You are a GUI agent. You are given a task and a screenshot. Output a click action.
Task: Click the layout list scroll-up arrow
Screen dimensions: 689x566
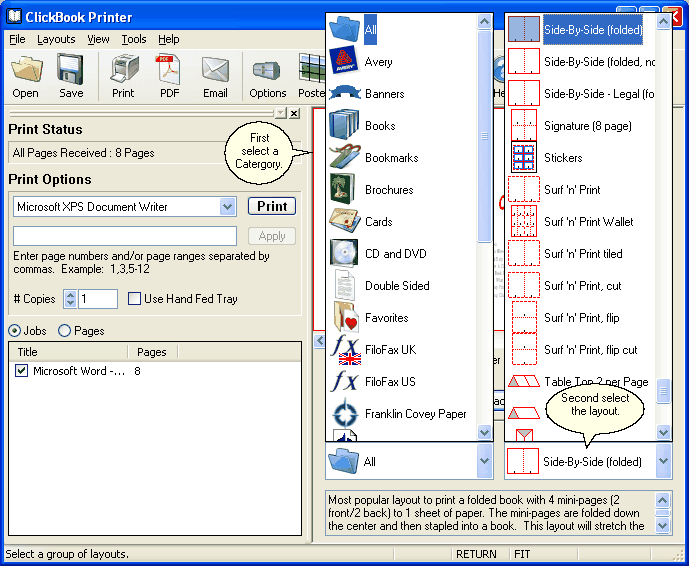click(x=664, y=21)
